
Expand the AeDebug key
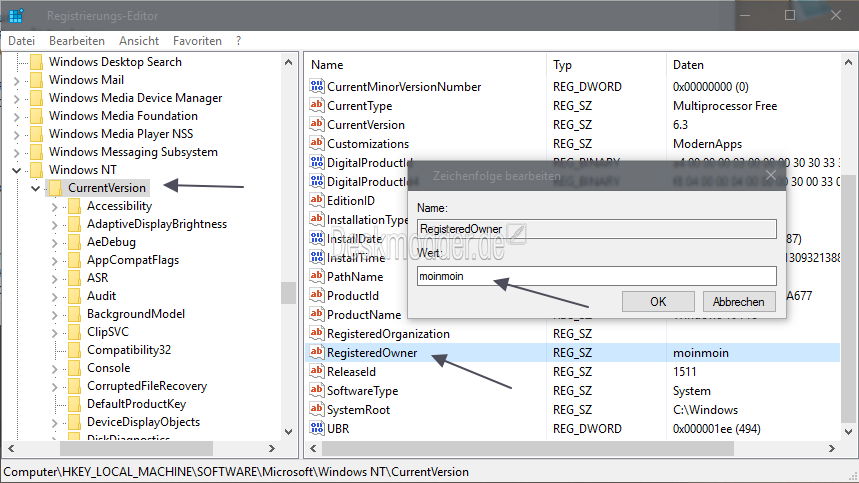coord(54,243)
